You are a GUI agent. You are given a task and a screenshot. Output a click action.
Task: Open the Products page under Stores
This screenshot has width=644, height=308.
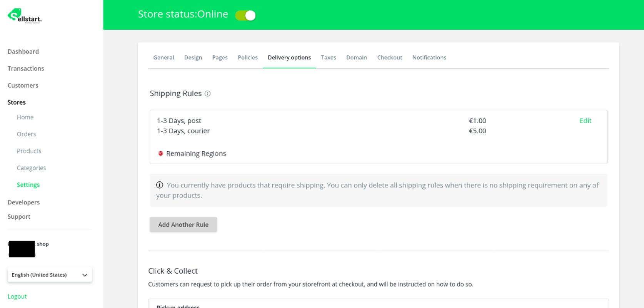(x=29, y=151)
